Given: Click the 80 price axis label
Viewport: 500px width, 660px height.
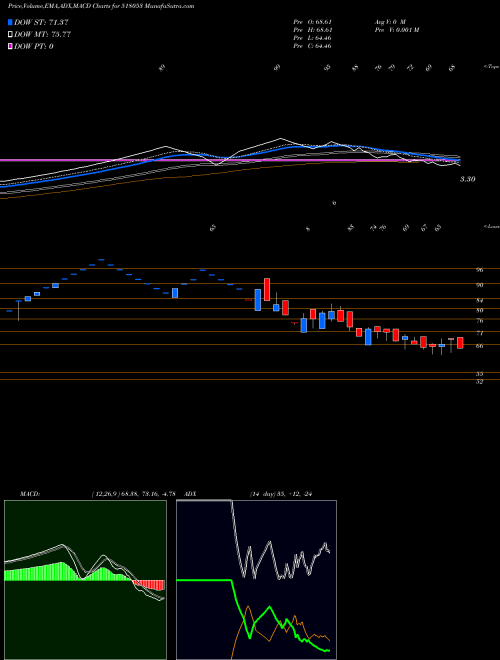Looking at the screenshot, I should (479, 310).
